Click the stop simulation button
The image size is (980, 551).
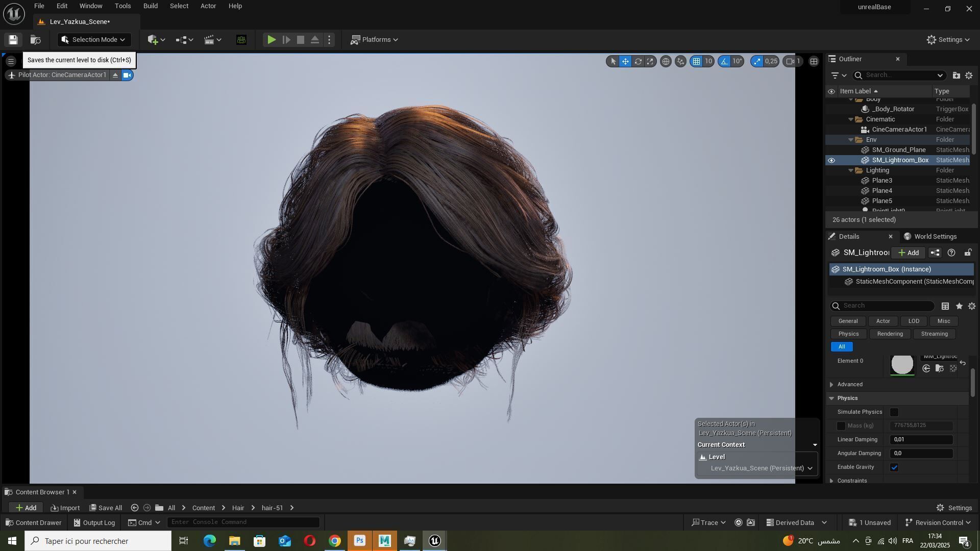(301, 40)
